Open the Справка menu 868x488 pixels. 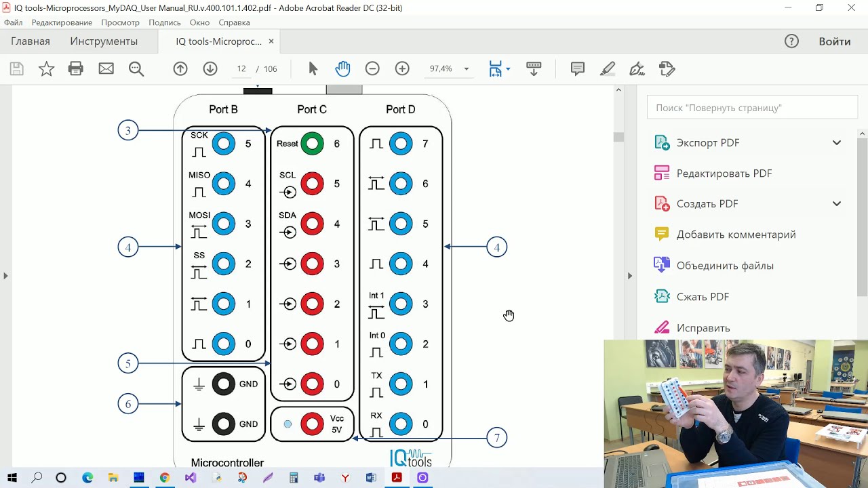click(x=234, y=22)
